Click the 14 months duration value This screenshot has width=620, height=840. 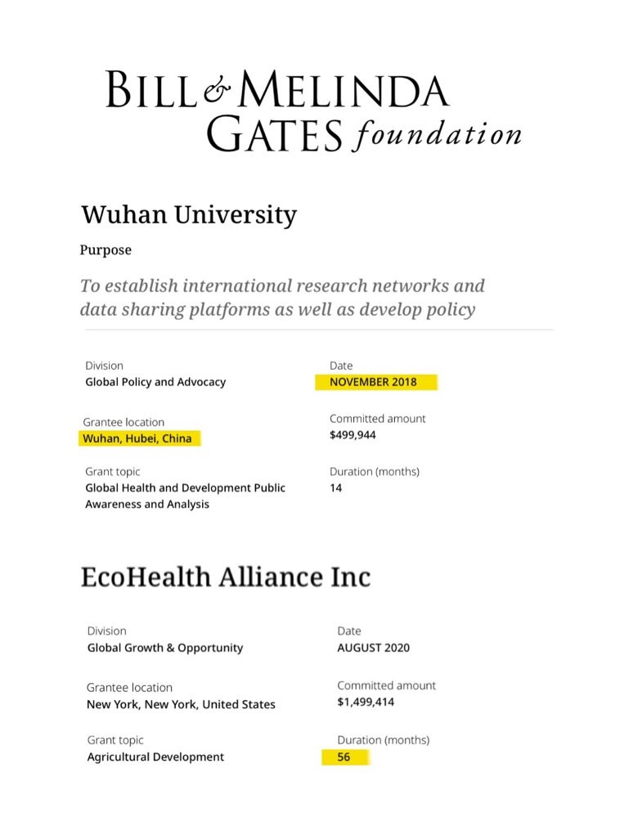(x=336, y=488)
